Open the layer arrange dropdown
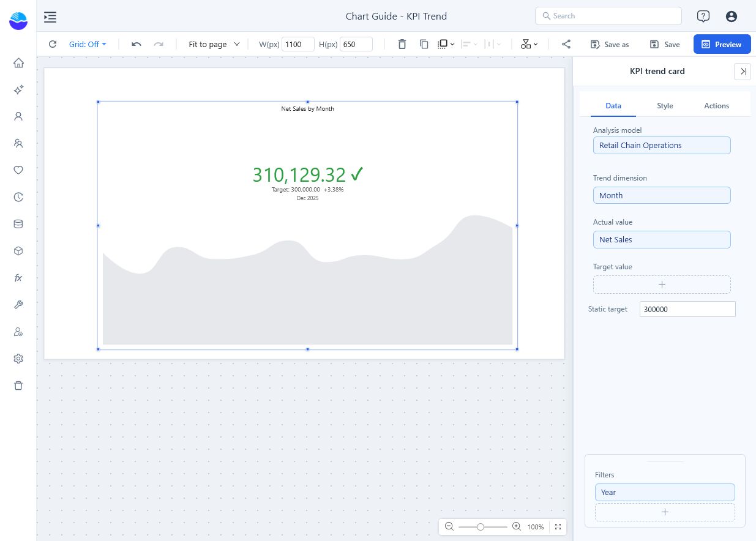The width and height of the screenshot is (756, 541). click(446, 44)
